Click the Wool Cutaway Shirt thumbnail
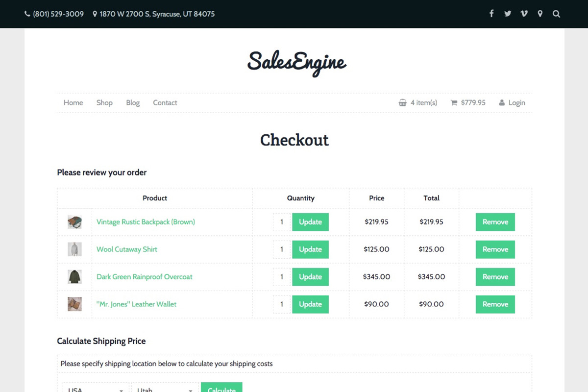Viewport: 588px width, 392px height. click(74, 249)
